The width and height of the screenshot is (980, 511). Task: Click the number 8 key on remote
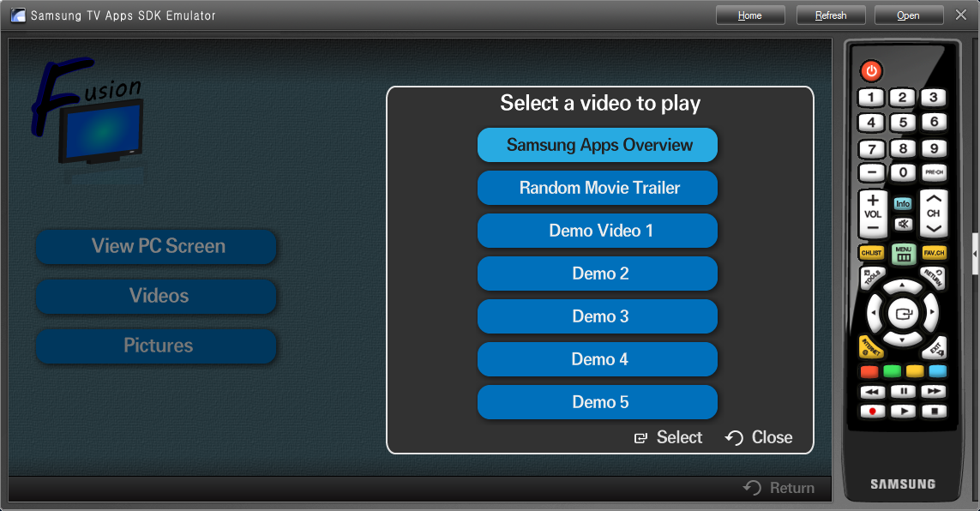(903, 148)
